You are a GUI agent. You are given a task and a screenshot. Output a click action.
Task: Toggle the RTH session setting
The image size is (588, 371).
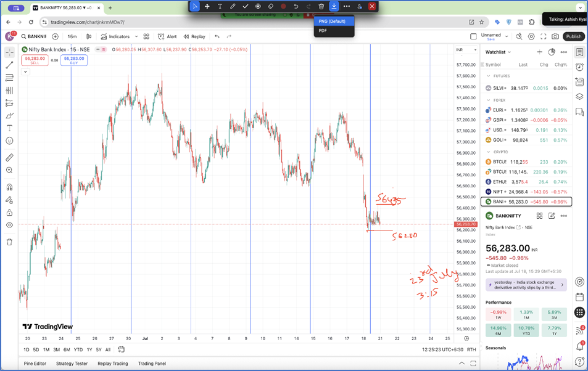471,349
